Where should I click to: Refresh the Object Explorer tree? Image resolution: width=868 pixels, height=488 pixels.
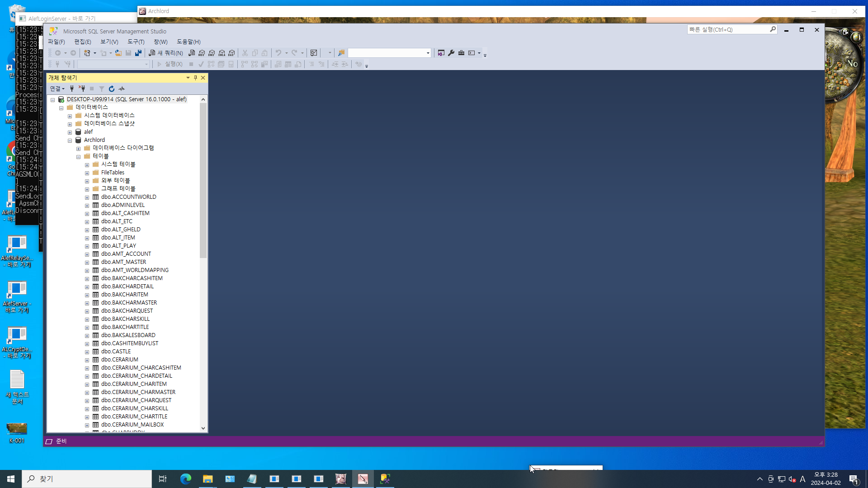point(112,89)
